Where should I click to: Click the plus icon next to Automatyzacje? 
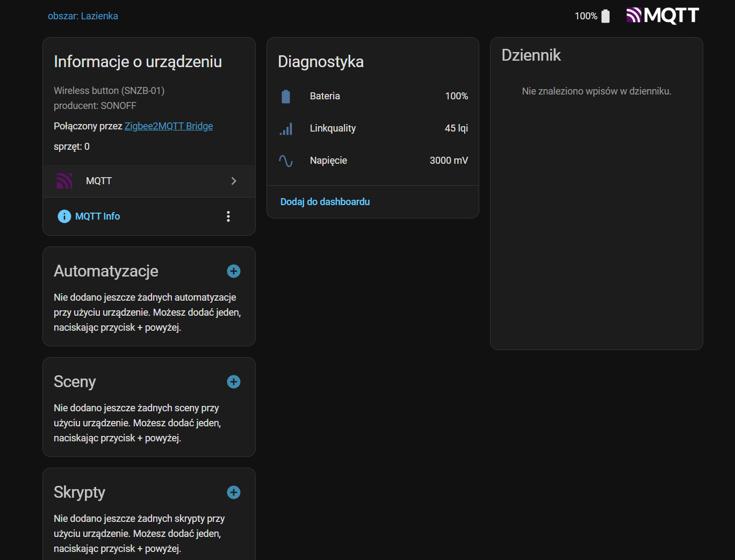coord(233,271)
